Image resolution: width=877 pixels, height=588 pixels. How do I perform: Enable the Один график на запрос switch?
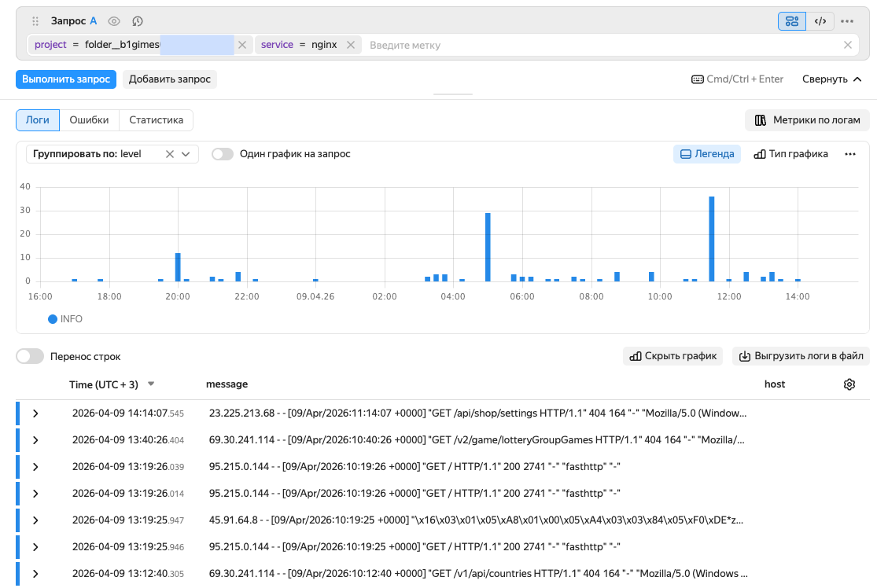(223, 154)
